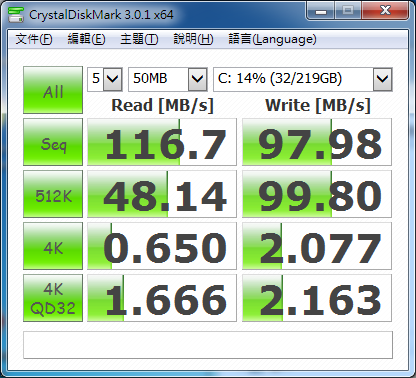Start the 4K QD32 test

(x=53, y=298)
